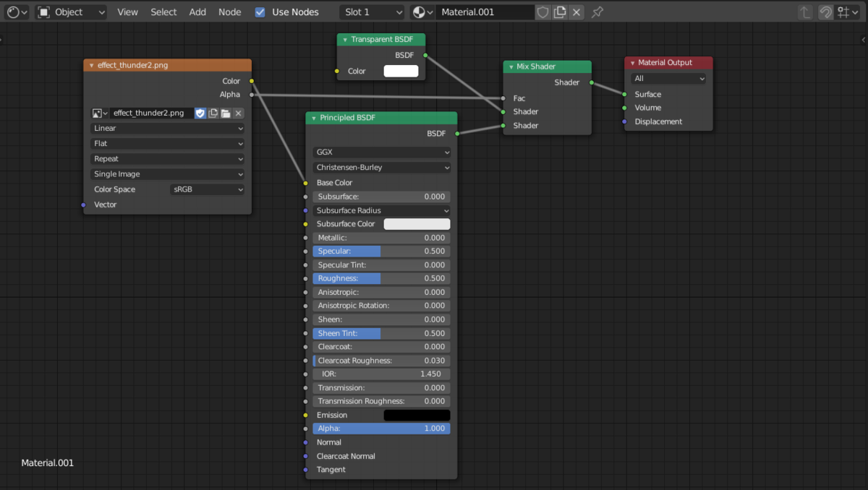Click the Tangent input socket dot
The image size is (868, 490).
click(306, 470)
